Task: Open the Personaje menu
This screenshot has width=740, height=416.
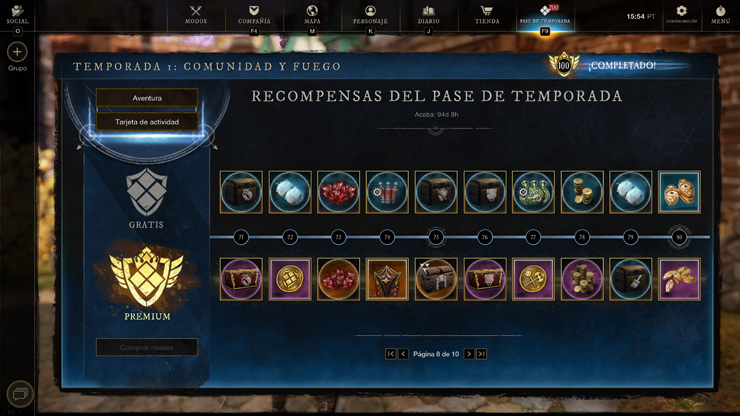Action: click(370, 15)
